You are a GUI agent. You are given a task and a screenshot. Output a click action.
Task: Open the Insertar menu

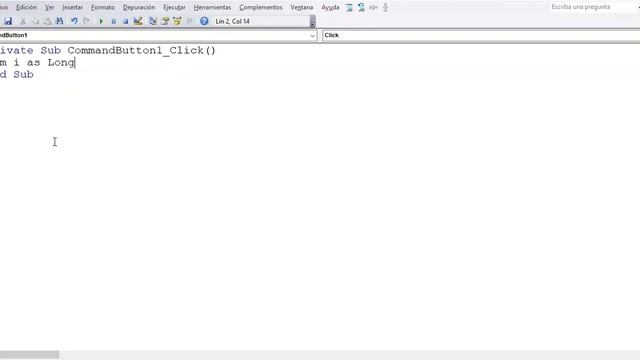coord(73,7)
